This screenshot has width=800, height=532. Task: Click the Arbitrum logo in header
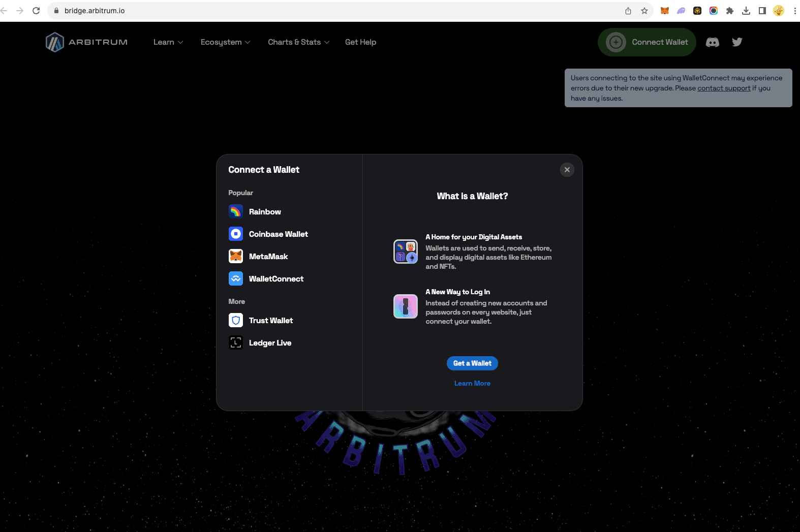(x=87, y=42)
